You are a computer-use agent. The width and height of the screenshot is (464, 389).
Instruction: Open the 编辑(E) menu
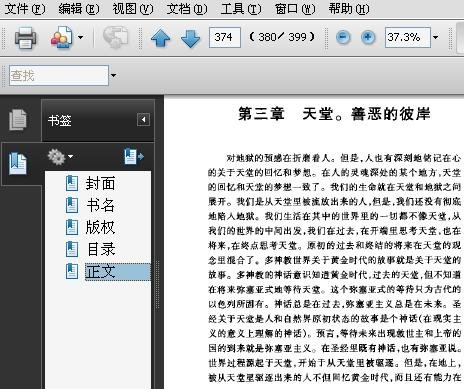pos(79,9)
